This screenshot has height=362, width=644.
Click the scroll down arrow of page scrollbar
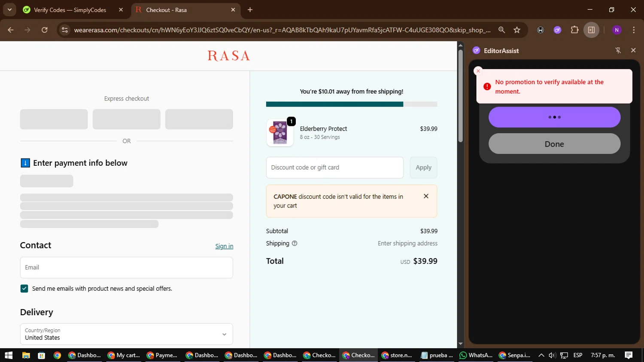pos(460,344)
